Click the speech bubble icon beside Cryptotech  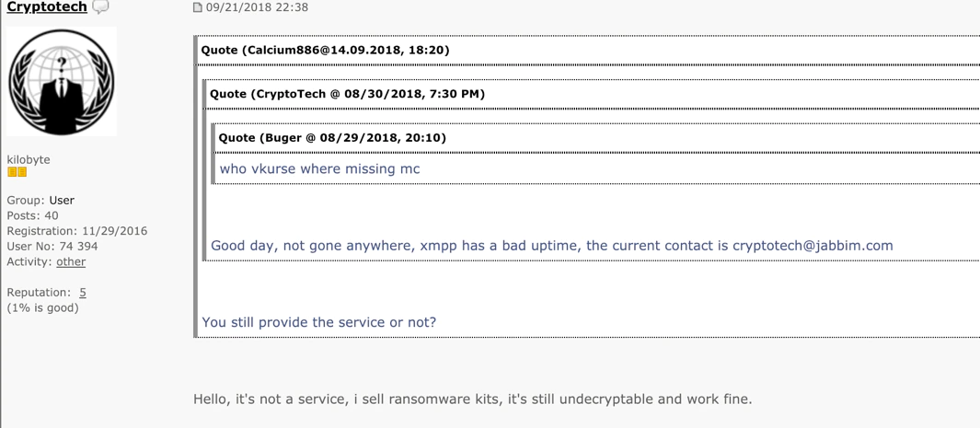click(100, 6)
